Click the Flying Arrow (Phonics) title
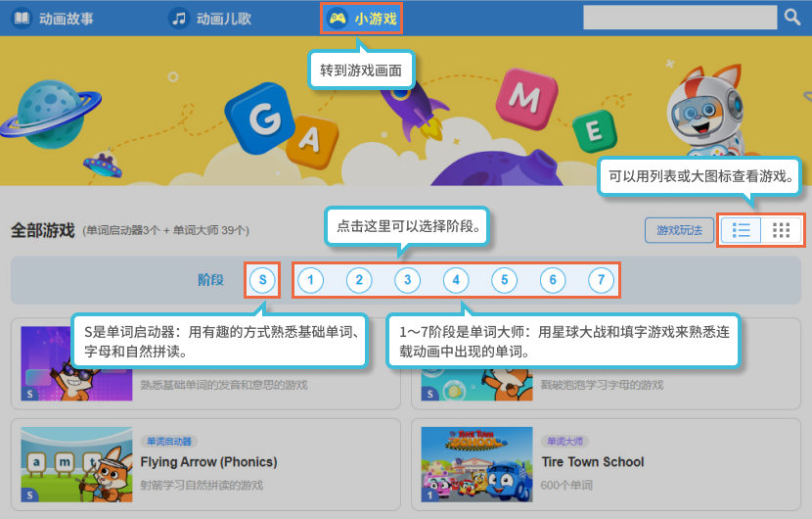Image resolution: width=812 pixels, height=519 pixels. (208, 462)
